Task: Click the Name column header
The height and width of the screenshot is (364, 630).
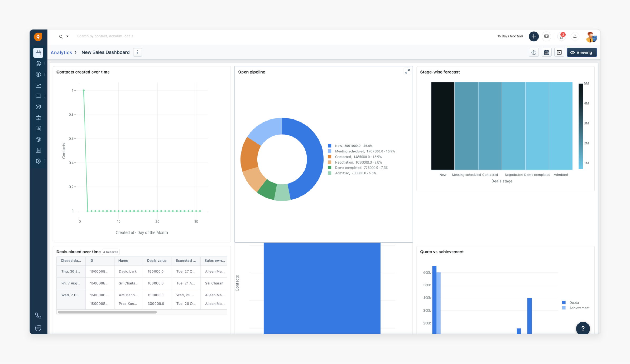Action: pyautogui.click(x=128, y=260)
